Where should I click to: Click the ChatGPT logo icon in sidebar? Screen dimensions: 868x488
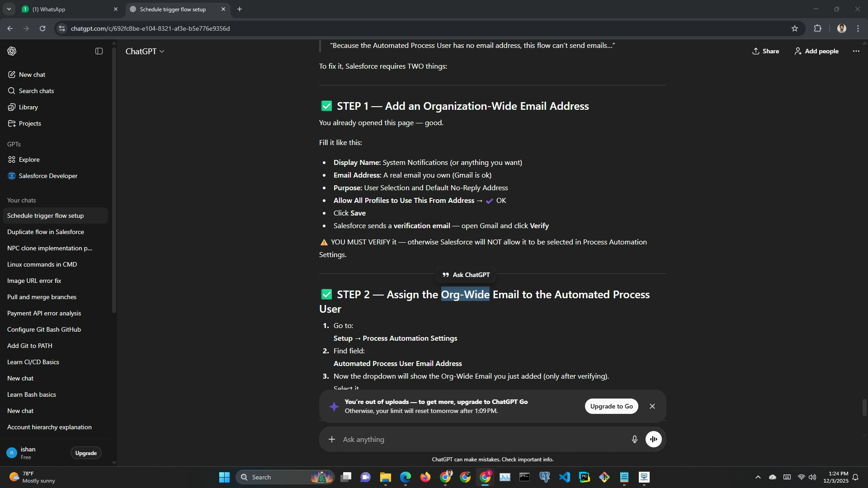tap(12, 51)
